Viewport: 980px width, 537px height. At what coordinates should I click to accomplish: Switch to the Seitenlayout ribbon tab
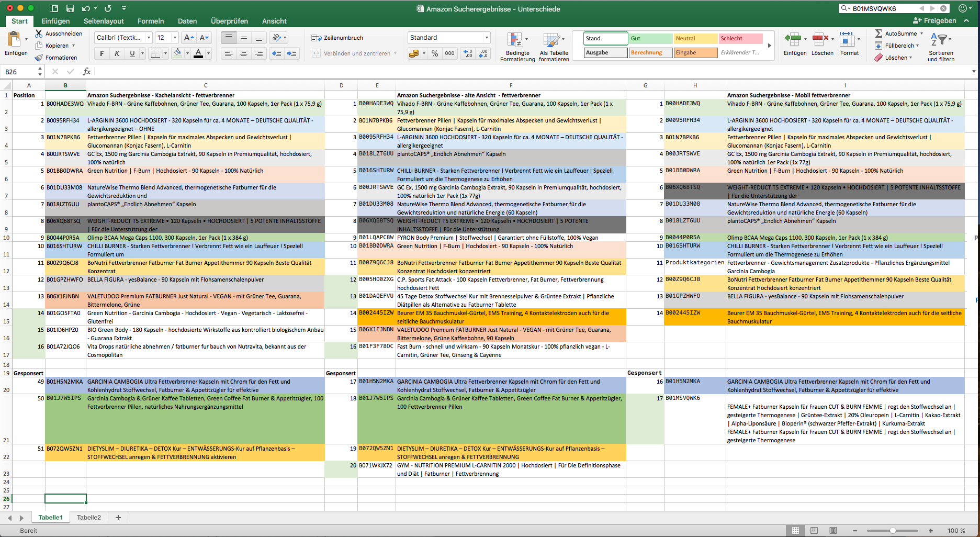[x=104, y=21]
